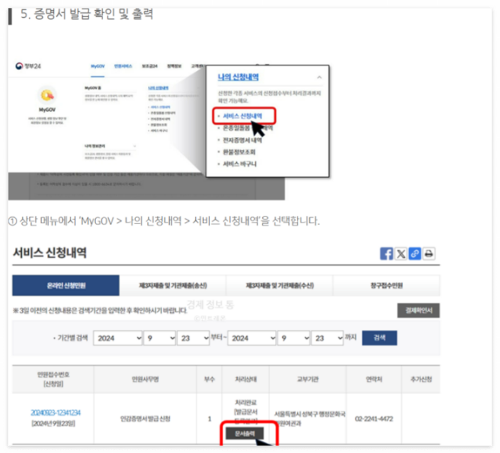The image size is (500, 453).
Task: Click the 나의 신청내역 popup heading link
Action: (238, 77)
